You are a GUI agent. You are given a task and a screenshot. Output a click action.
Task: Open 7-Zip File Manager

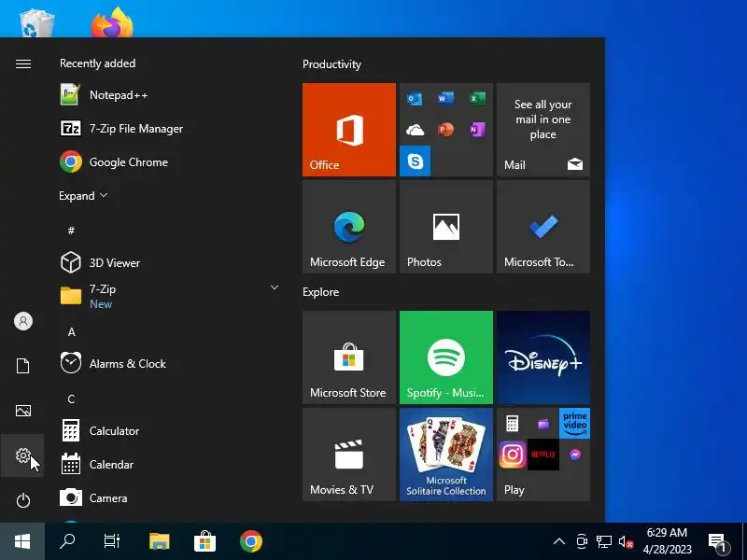[x=121, y=129]
